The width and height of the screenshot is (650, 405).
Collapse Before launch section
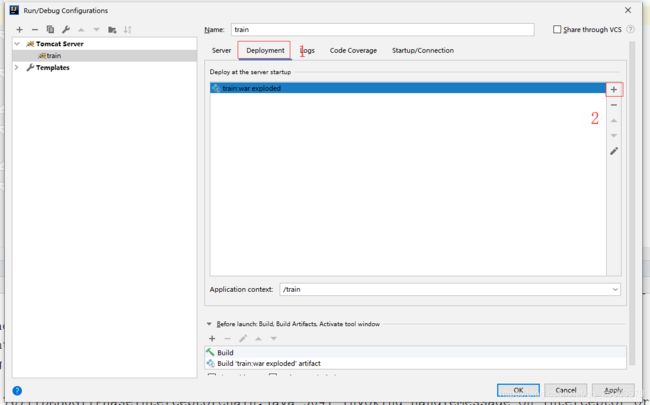[209, 324]
